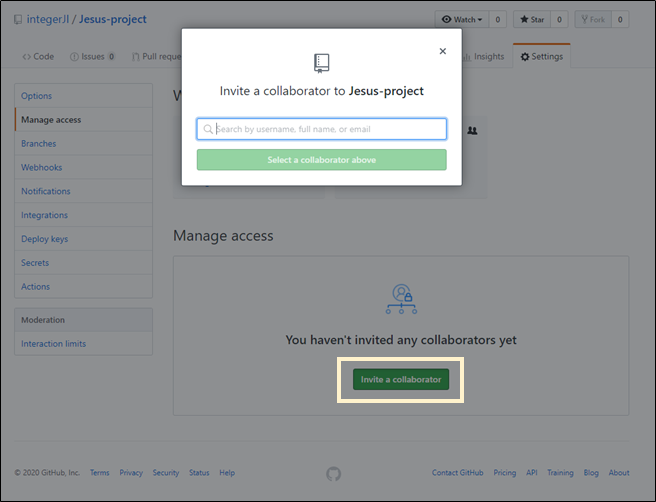This screenshot has width=656, height=502.
Task: Click the 'You haven't invited any collaborators yet' text
Action: pos(401,340)
